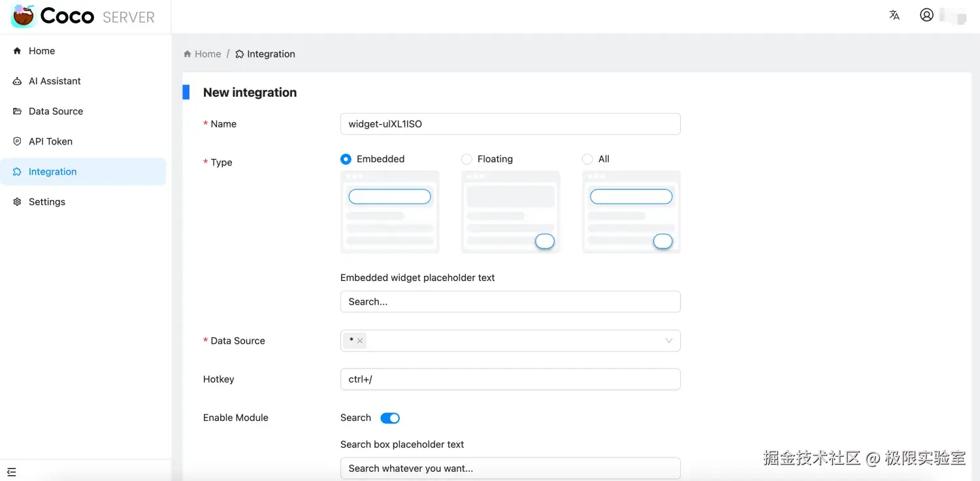Click the Home icon in breadcrumb
980x481 pixels.
click(188, 54)
